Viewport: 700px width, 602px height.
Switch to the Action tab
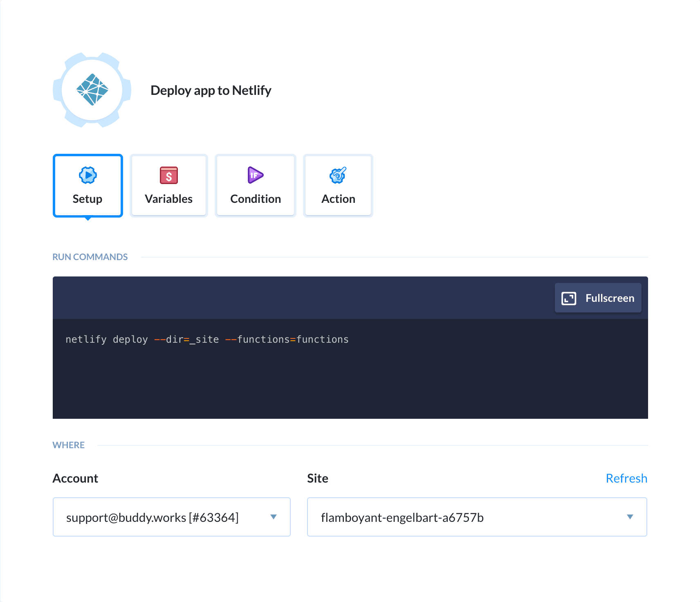pos(338,185)
